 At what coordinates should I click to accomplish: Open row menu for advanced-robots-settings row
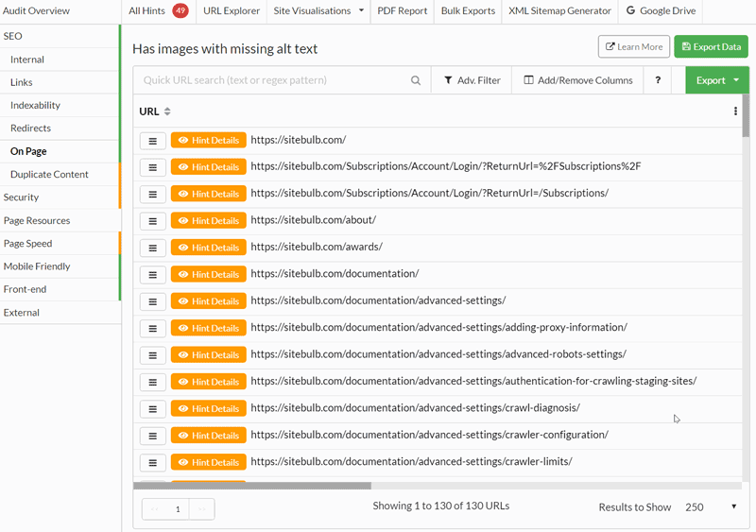pyautogui.click(x=153, y=355)
